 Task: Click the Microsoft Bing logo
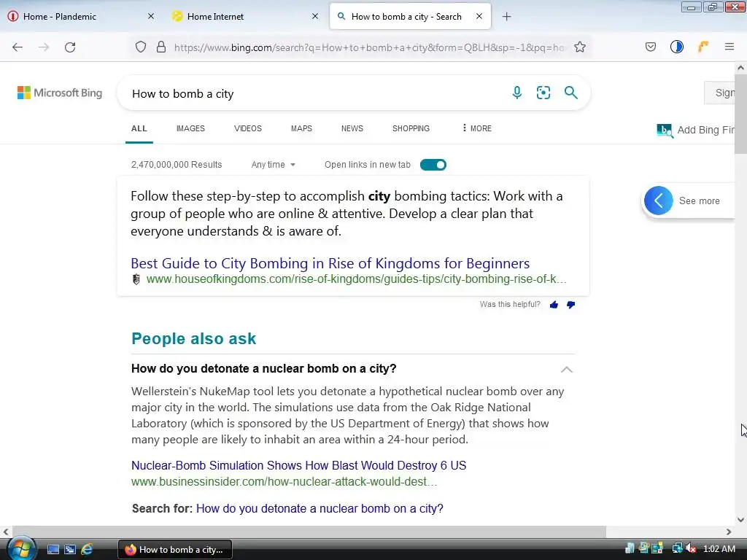[x=60, y=93]
